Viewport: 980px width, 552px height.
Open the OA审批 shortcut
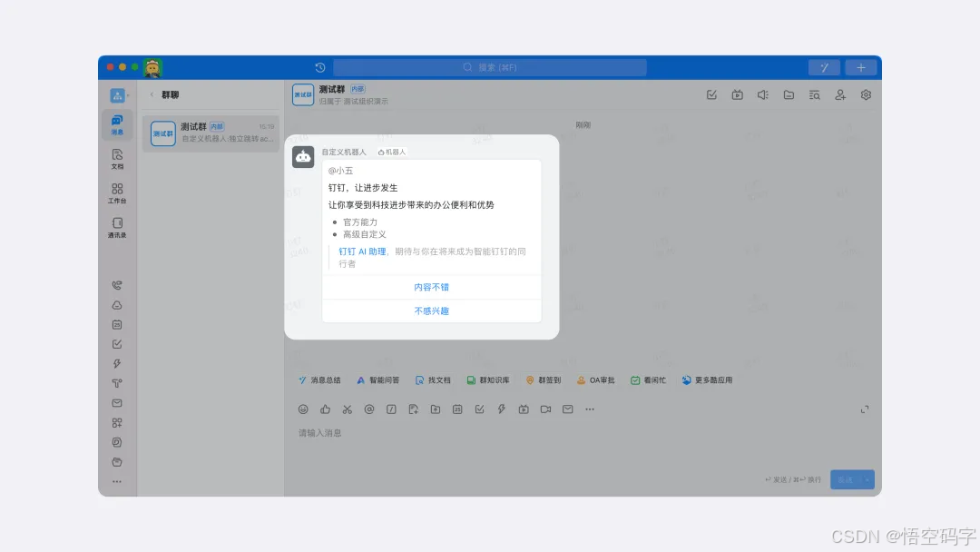pyautogui.click(x=595, y=380)
